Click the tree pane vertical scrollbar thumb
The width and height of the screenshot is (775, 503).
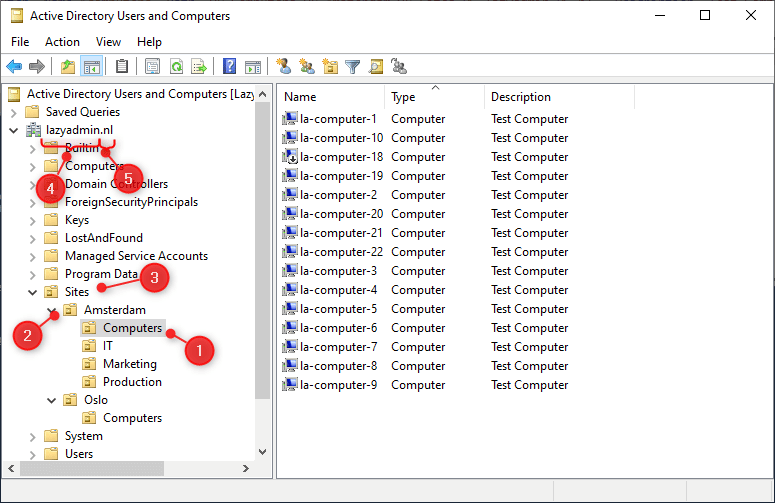[263, 250]
